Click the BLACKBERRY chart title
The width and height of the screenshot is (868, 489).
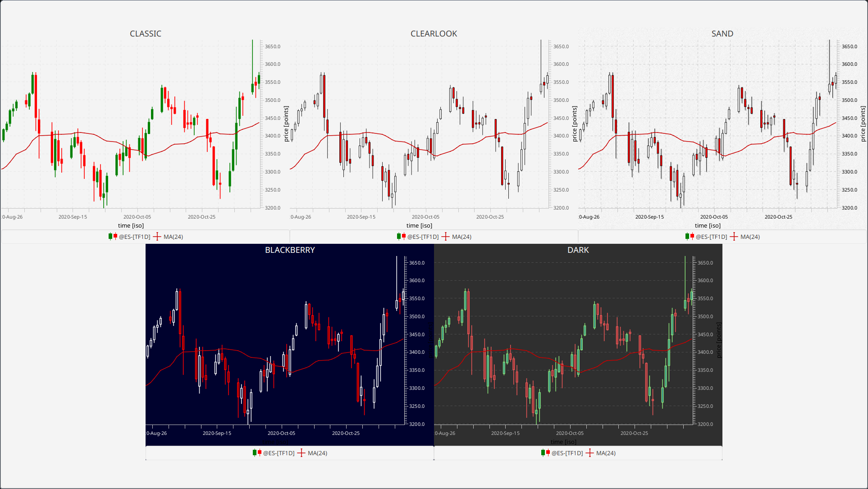(x=290, y=250)
